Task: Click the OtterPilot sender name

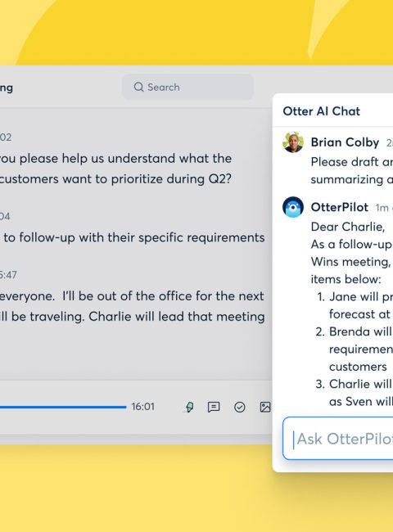Action: coord(340,207)
